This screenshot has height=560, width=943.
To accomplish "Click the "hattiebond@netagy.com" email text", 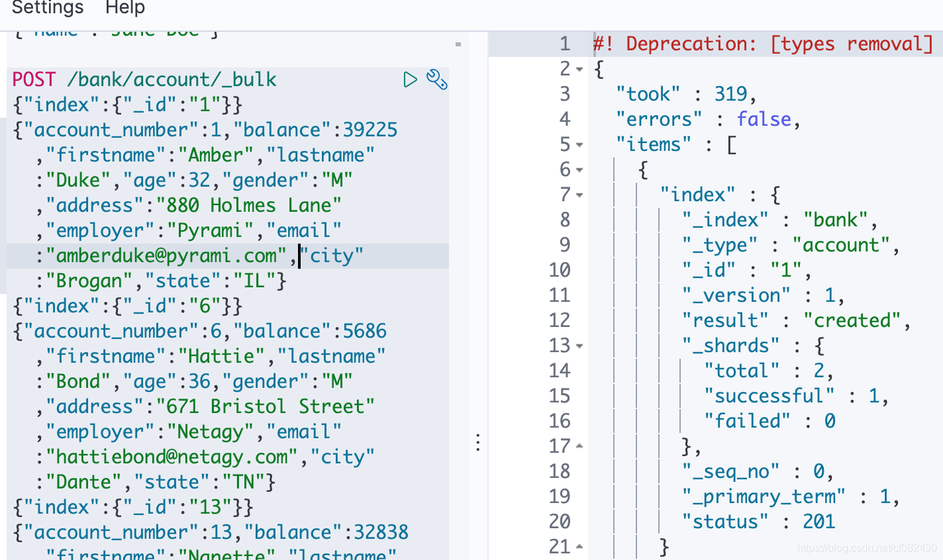I will click(172, 457).
